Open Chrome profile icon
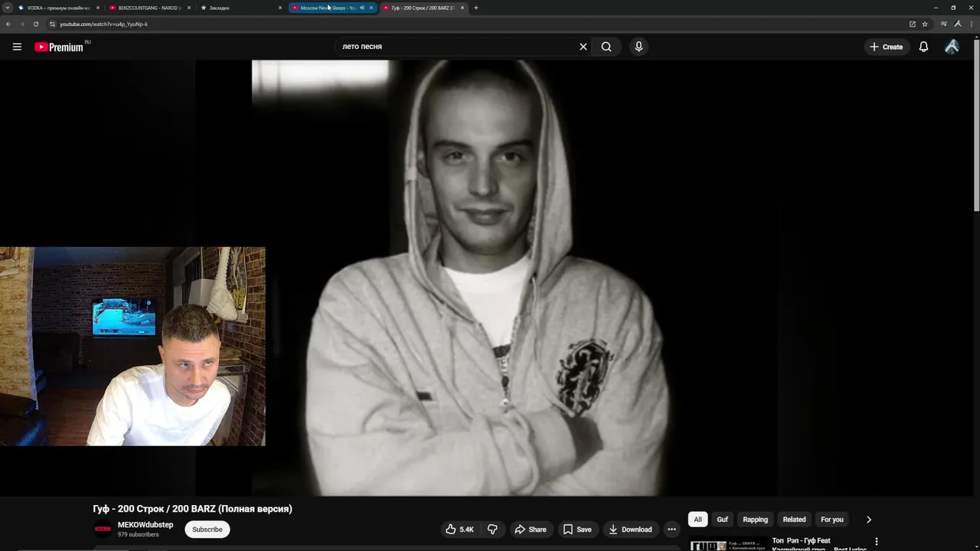The image size is (980, 551). [x=957, y=24]
